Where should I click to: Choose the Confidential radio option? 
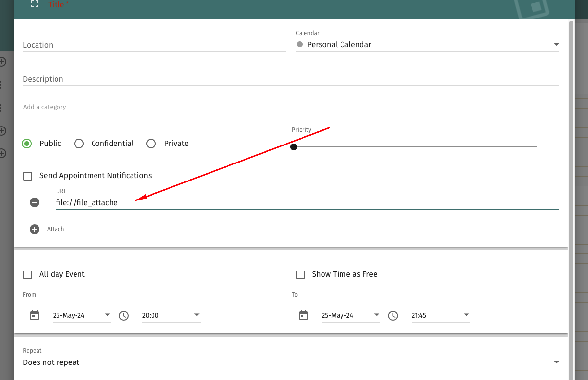[x=79, y=144]
